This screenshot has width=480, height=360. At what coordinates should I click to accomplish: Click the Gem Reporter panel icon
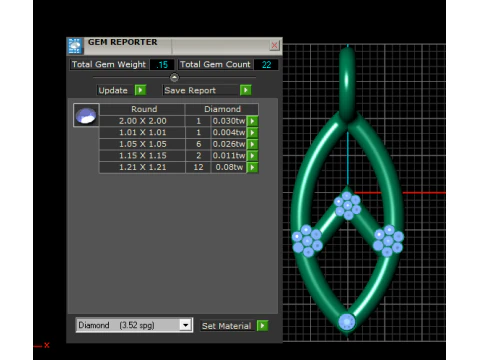[x=75, y=46]
